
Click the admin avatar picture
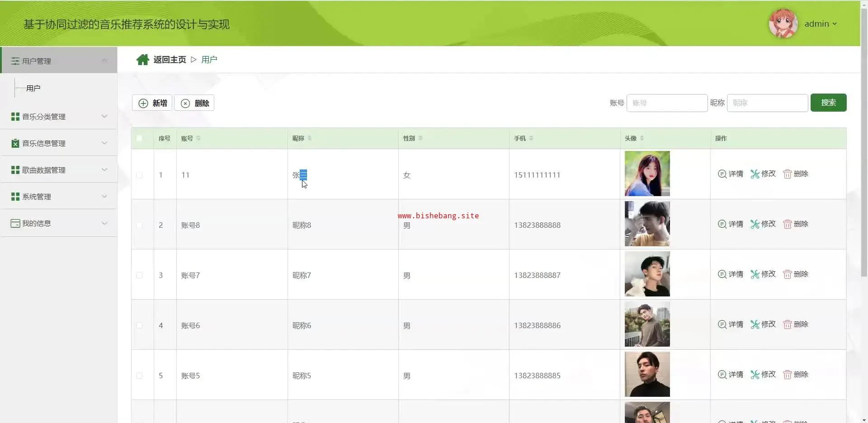click(783, 23)
